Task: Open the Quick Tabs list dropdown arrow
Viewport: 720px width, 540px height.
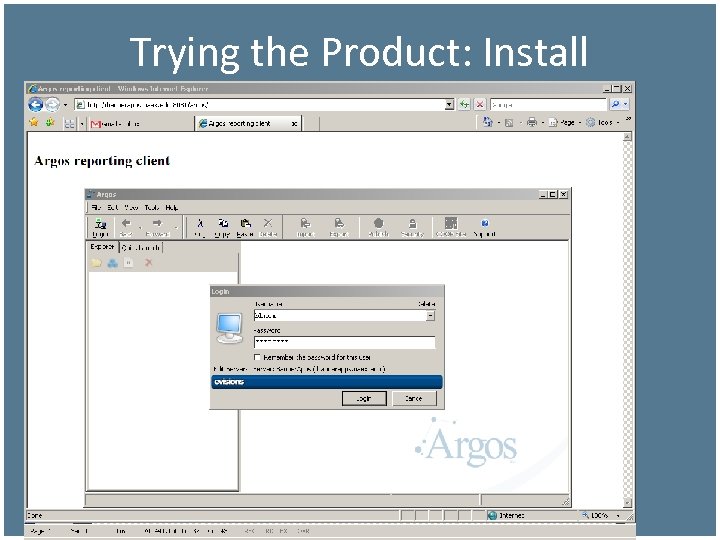Action: pyautogui.click(x=81, y=124)
